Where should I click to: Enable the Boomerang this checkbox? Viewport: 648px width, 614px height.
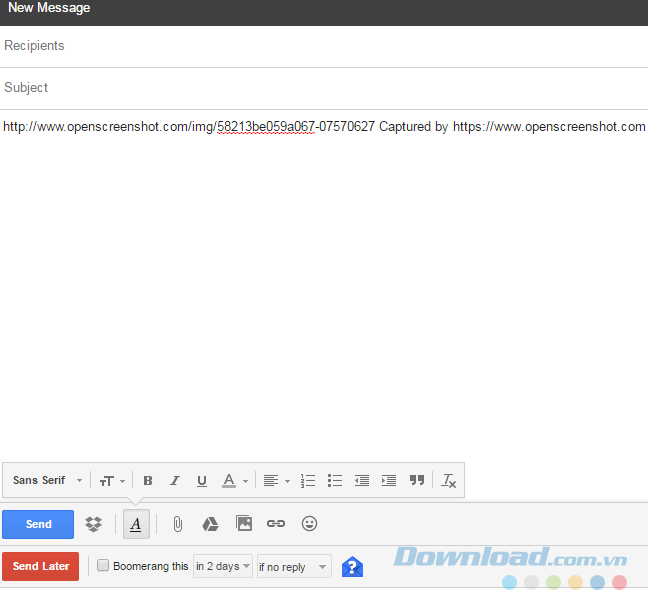103,565
